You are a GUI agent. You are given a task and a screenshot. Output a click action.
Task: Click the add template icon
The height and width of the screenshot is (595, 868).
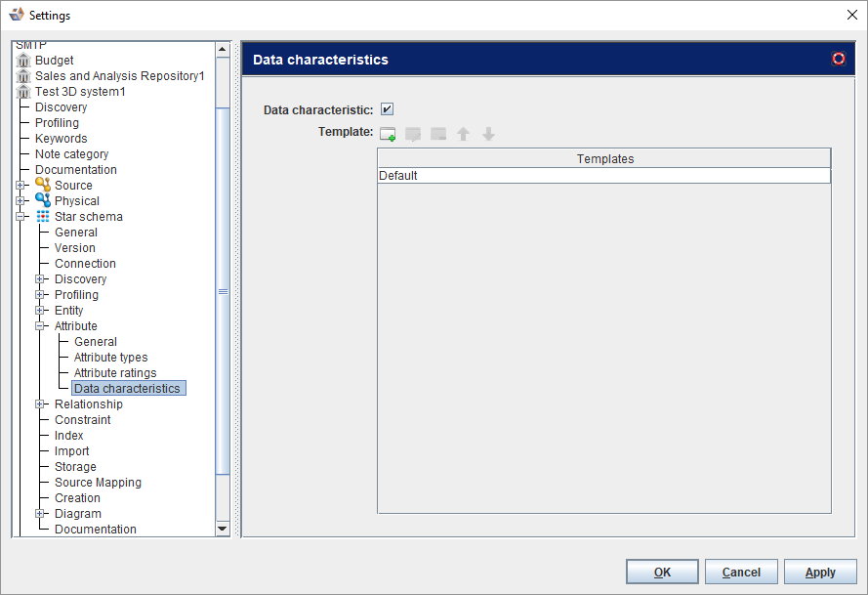(x=388, y=134)
